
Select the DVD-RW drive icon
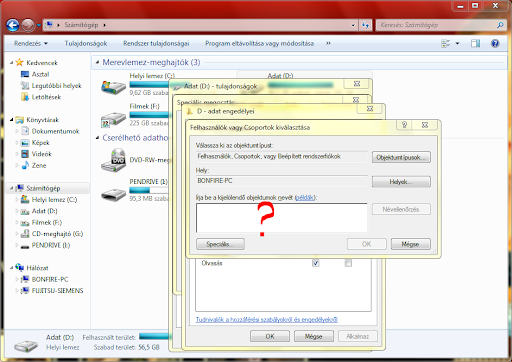113,160
